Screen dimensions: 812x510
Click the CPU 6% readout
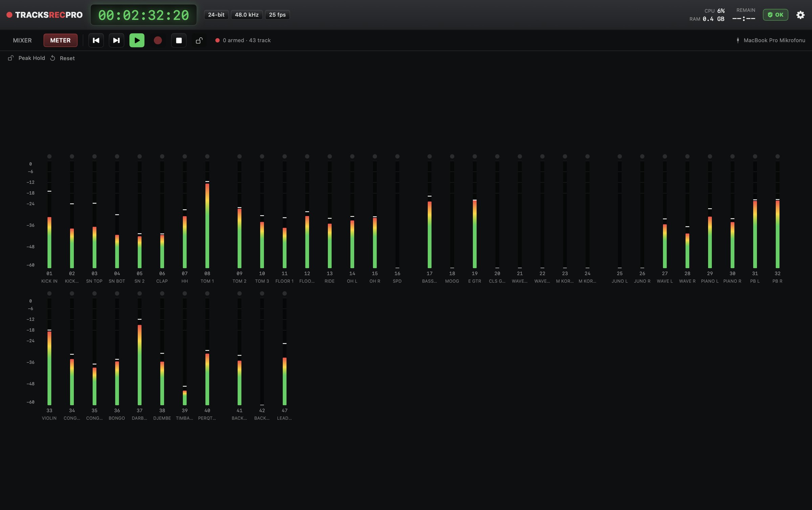click(715, 11)
